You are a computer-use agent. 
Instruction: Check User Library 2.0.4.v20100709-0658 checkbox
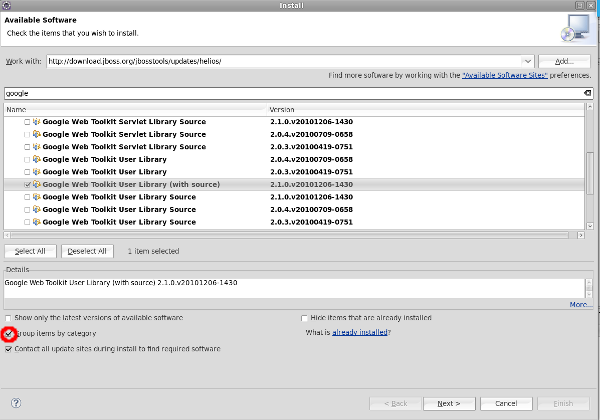(27, 160)
